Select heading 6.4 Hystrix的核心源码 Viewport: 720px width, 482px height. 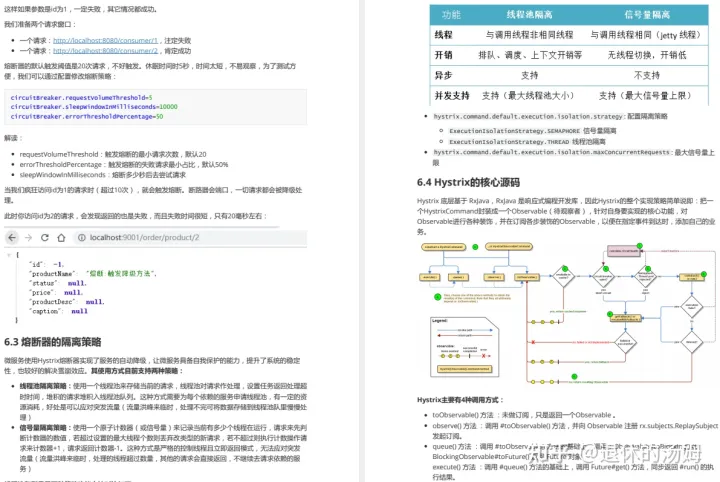pos(468,182)
